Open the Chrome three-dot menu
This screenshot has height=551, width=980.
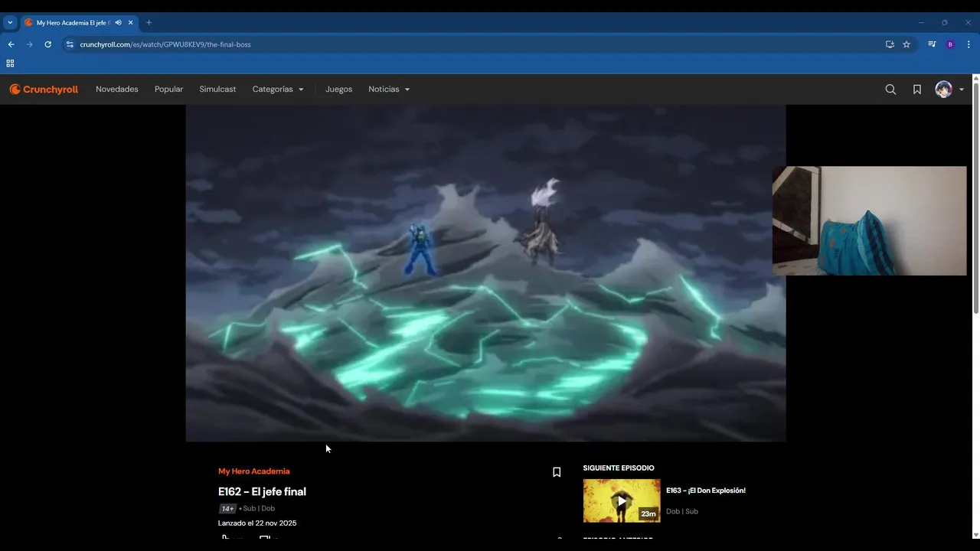click(969, 44)
